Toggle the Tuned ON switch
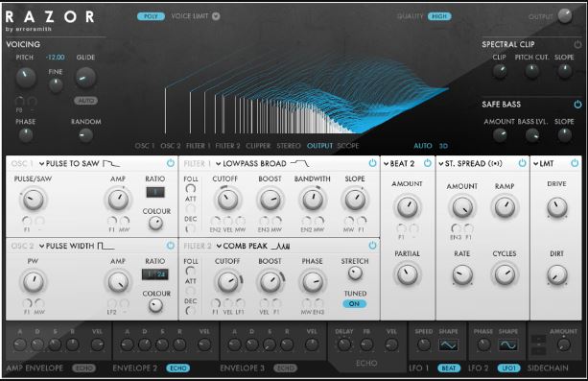Screen dimensions: 588x381 354,303
